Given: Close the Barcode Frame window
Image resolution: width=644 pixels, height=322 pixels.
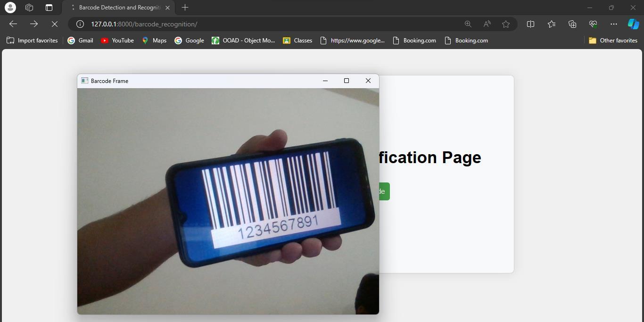Looking at the screenshot, I should tap(368, 81).
